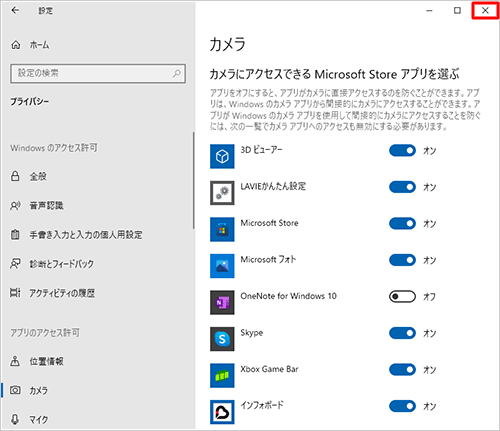Select the アクティビティの履歴 icon
The width and height of the screenshot is (500, 431).
(x=15, y=293)
